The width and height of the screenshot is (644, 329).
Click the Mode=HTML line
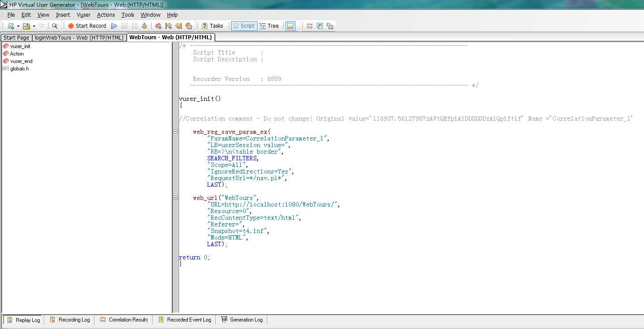click(227, 237)
